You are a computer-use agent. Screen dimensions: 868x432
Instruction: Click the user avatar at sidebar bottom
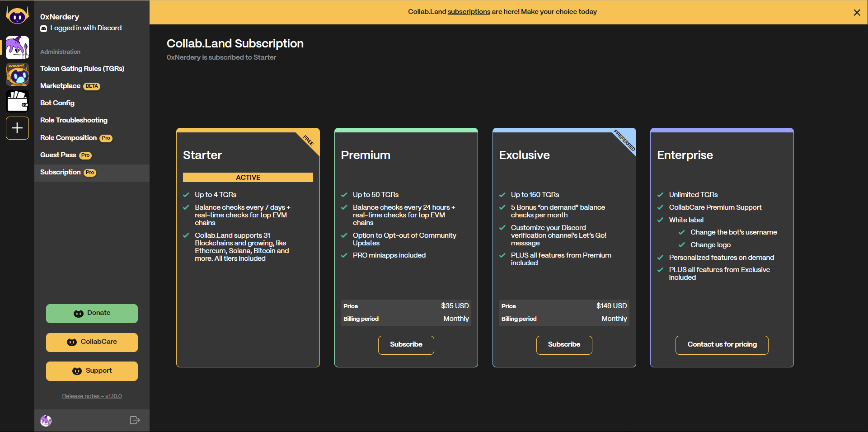pos(46,421)
